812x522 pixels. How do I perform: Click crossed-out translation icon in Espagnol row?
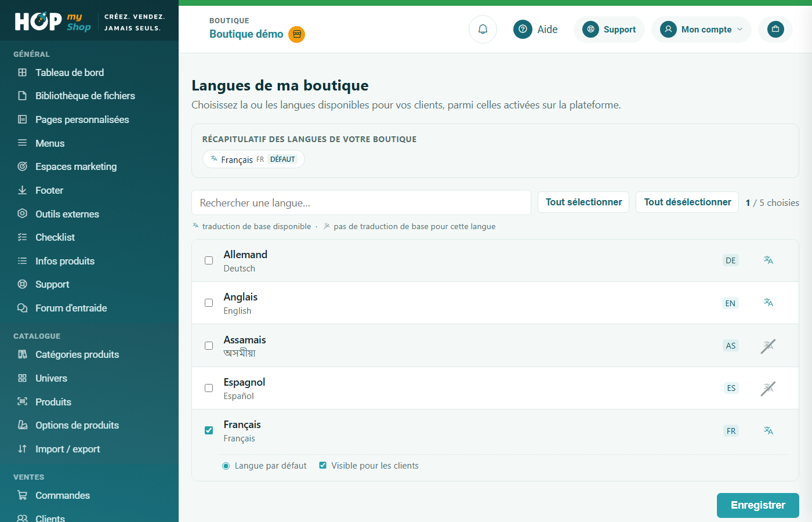768,388
